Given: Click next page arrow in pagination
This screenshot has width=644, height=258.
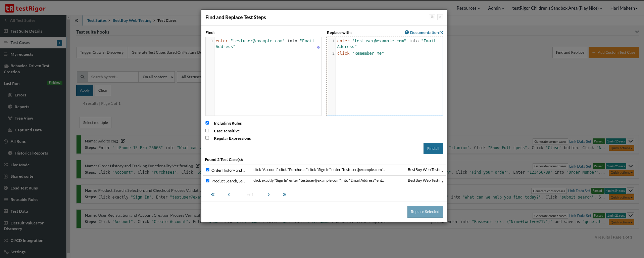Looking at the screenshot, I should pyautogui.click(x=268, y=195).
